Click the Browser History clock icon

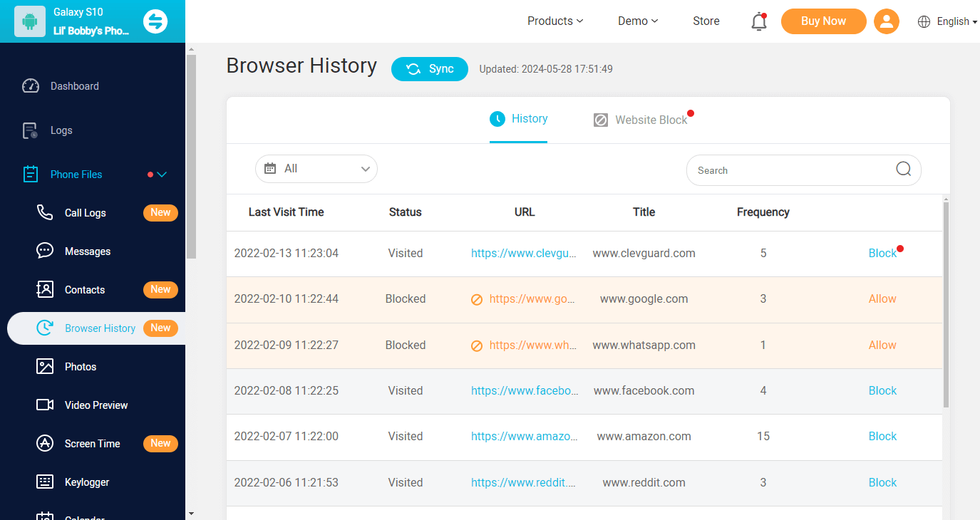coord(45,328)
